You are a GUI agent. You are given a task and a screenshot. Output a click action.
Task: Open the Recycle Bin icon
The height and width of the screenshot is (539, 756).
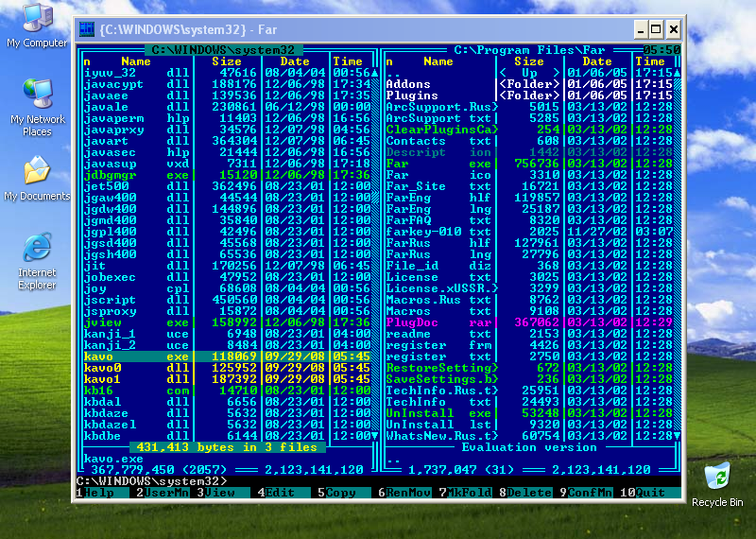pyautogui.click(x=717, y=484)
